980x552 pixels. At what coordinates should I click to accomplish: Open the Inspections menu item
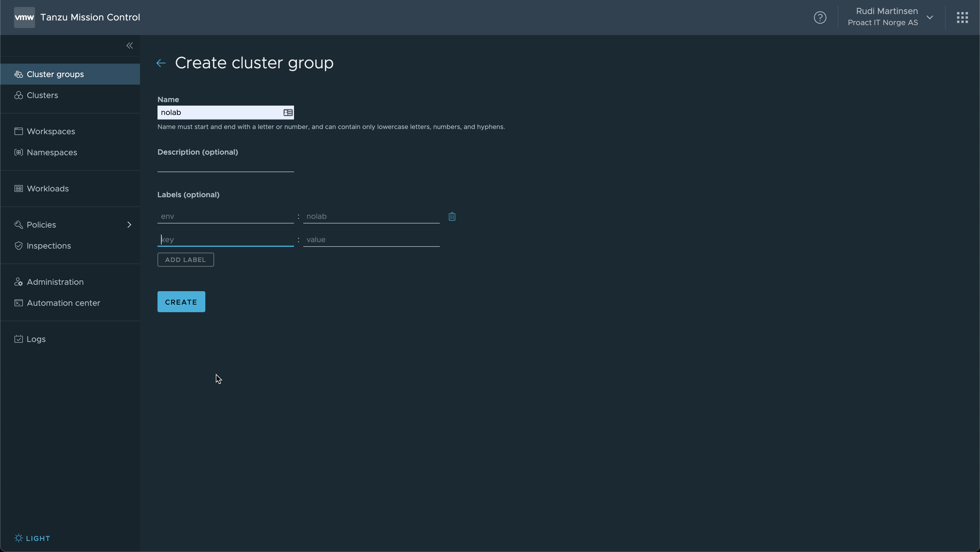pos(70,245)
